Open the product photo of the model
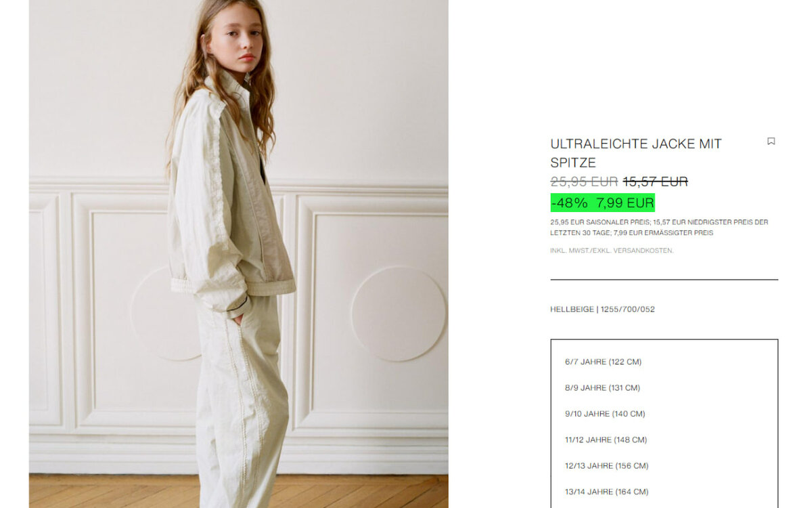The width and height of the screenshot is (812, 508). 238,254
